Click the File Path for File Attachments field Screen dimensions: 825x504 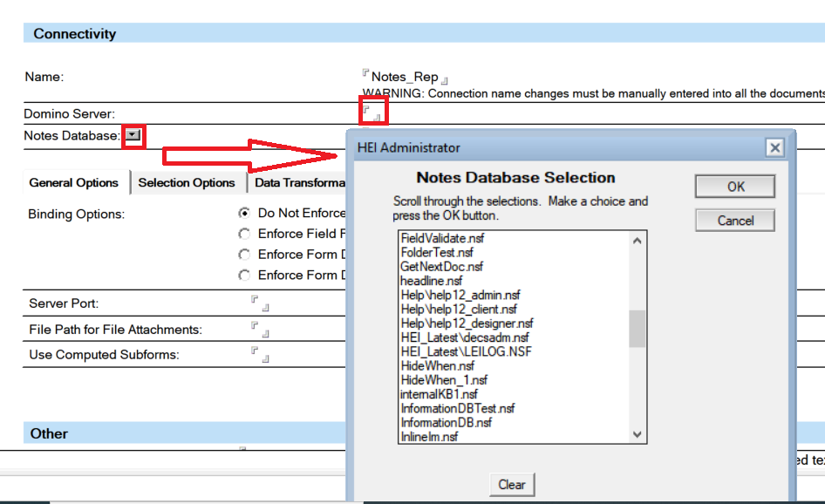(260, 330)
